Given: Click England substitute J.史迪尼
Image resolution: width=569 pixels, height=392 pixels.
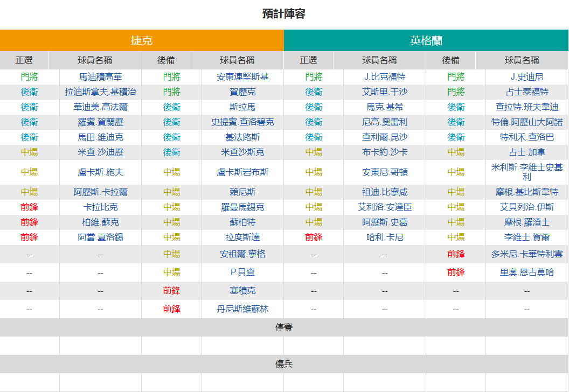Looking at the screenshot, I should pyautogui.click(x=528, y=77).
